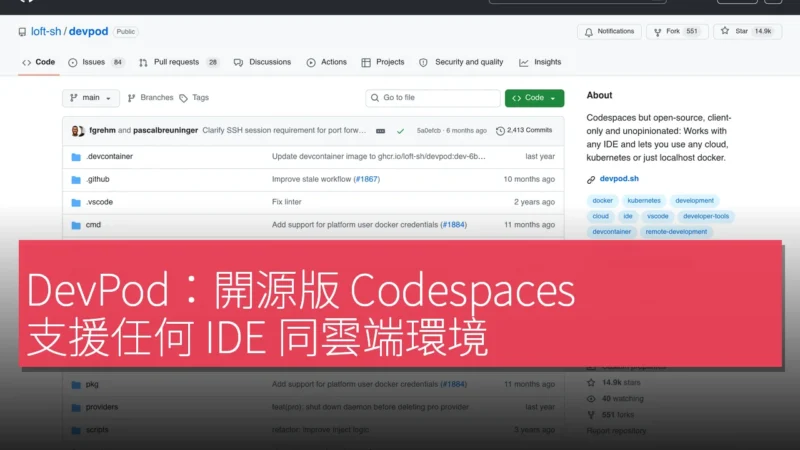Open the .devcontainer folder
Image resolution: width=800 pixels, height=450 pixels.
click(109, 157)
